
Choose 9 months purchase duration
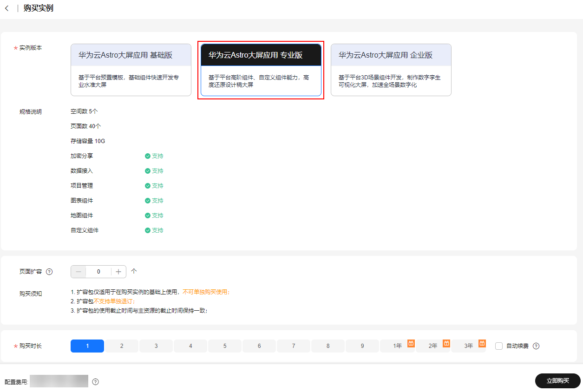(x=362, y=346)
